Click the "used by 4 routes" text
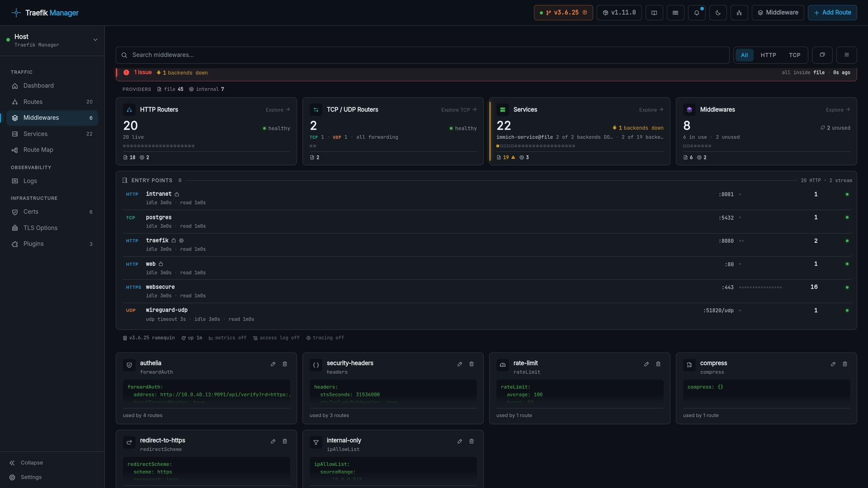Image resolution: width=868 pixels, height=488 pixels. tap(142, 416)
